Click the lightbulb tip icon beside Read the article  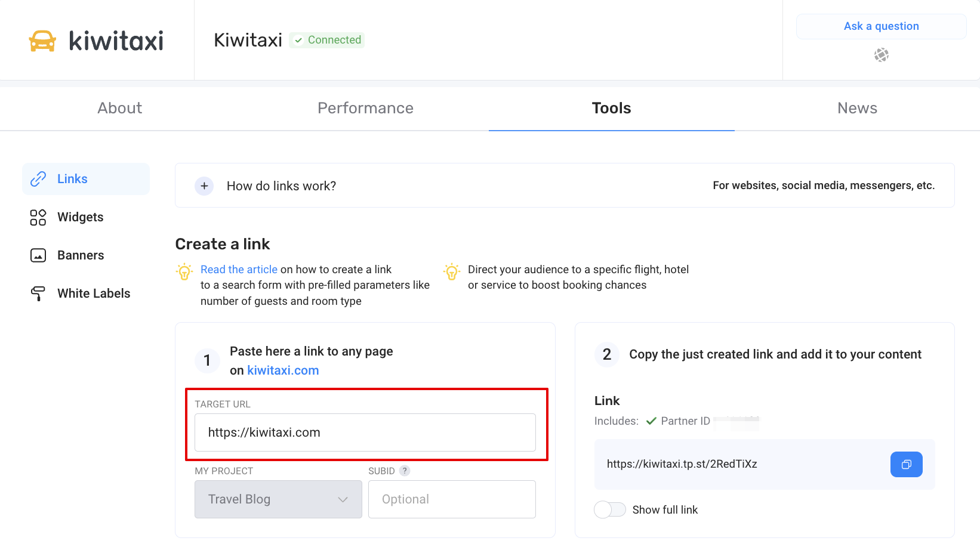pos(184,272)
